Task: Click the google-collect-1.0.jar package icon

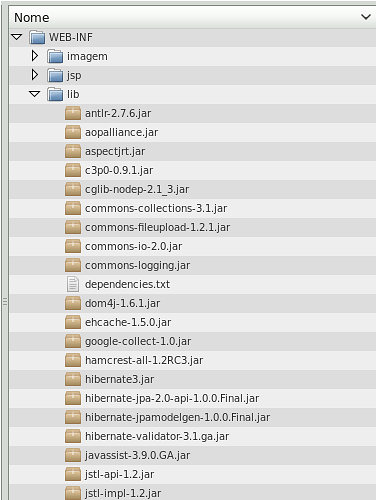Action: tap(73, 341)
